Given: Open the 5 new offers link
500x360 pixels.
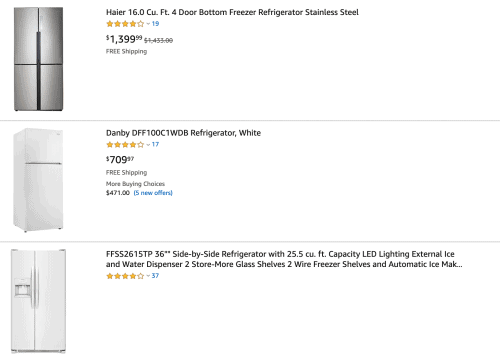Looking at the screenshot, I should [153, 193].
